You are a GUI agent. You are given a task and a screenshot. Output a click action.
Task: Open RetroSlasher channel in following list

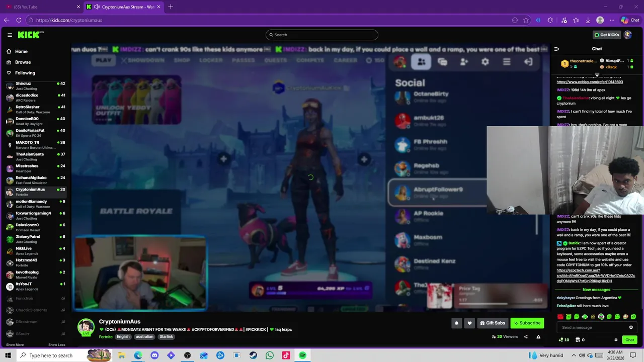coord(35,109)
